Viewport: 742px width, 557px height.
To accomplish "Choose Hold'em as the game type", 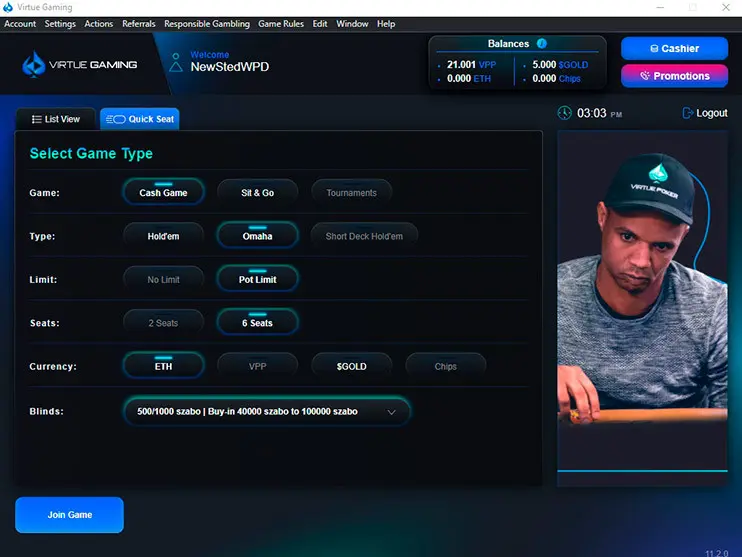I will 163,237.
